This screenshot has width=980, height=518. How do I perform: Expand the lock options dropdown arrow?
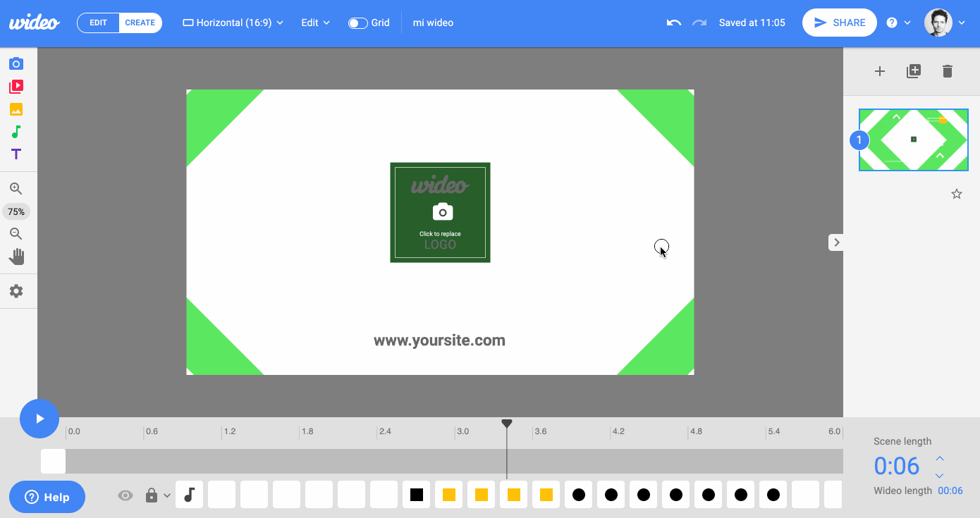[167, 495]
